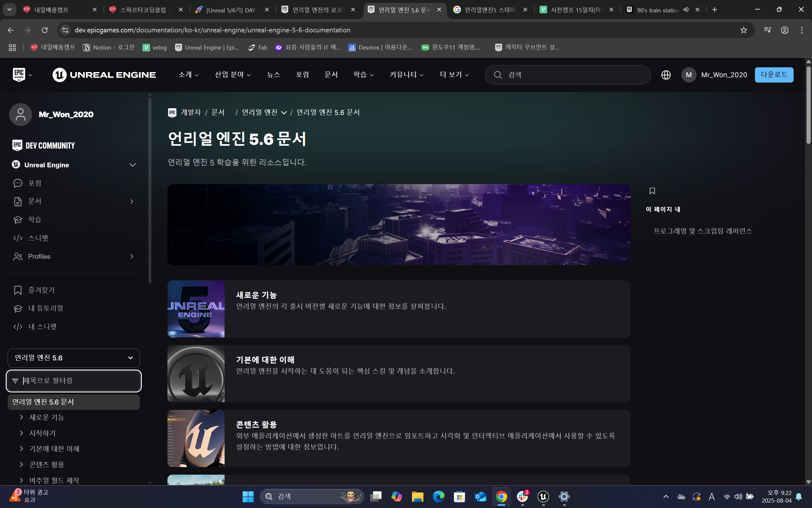Reload the page with the refresh icon
This screenshot has width=812, height=508.
(45, 30)
